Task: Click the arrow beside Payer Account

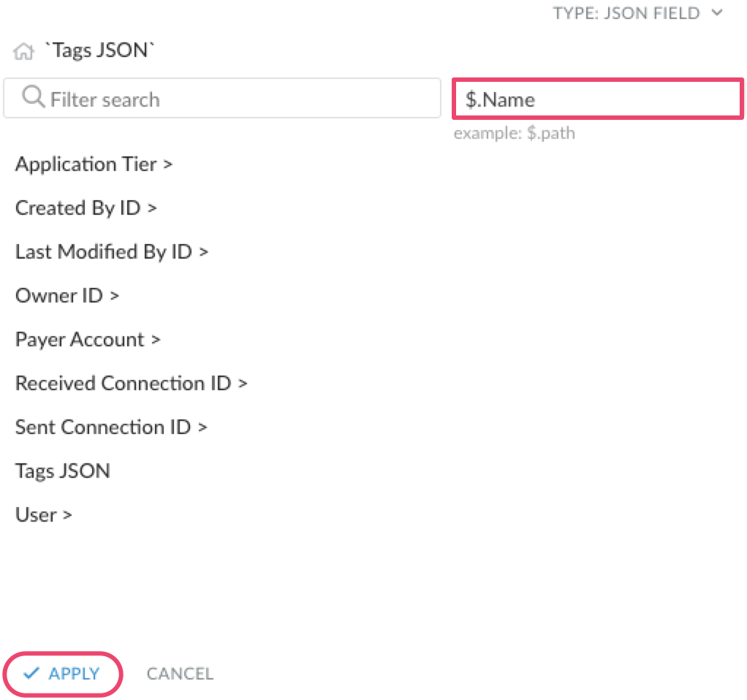Action: tap(156, 340)
